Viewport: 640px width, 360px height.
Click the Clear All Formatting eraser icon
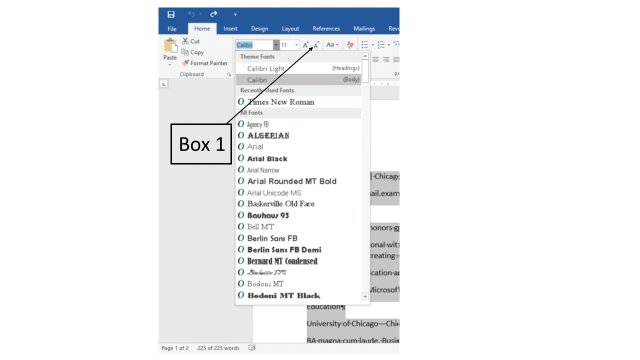coord(350,45)
